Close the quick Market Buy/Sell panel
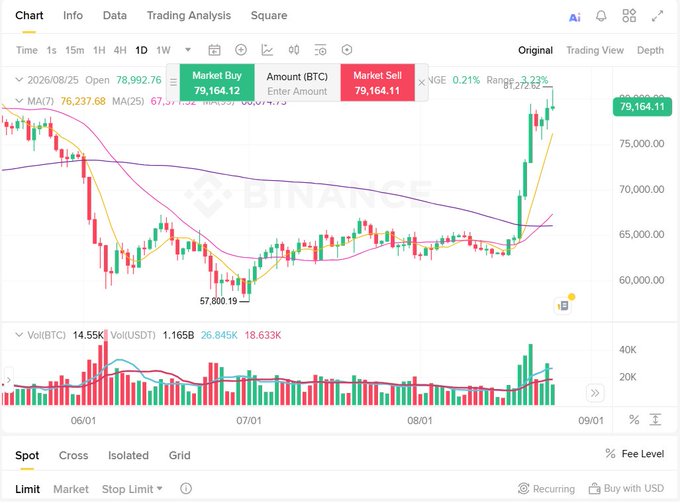This screenshot has height=503, width=680. point(421,82)
